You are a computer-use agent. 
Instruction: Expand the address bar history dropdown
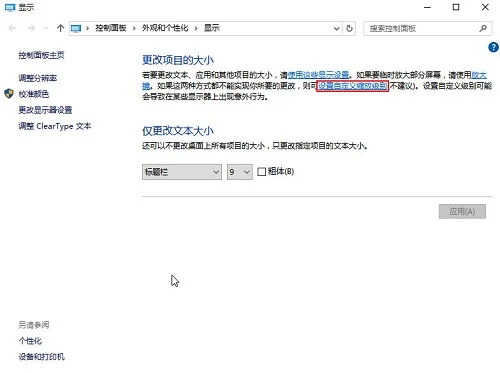point(337,29)
